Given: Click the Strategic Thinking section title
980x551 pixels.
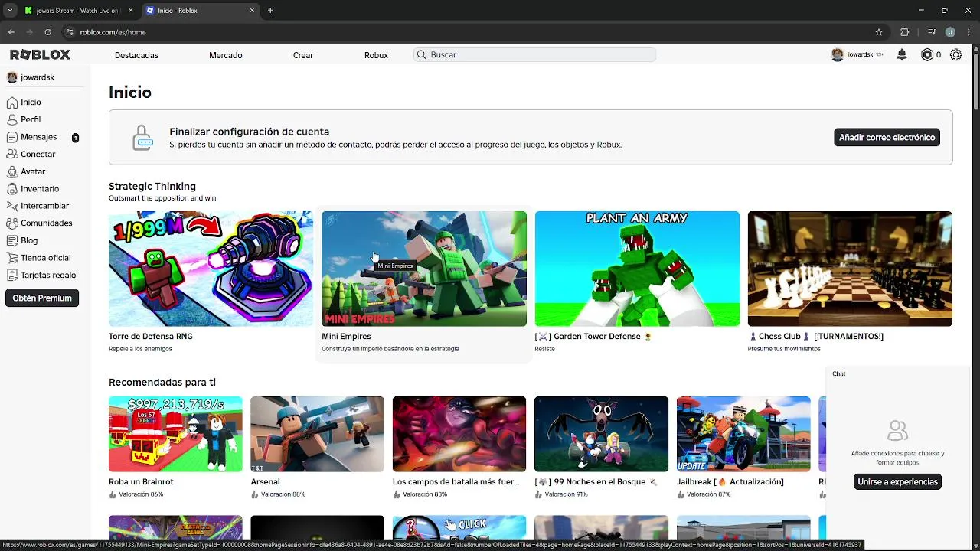Looking at the screenshot, I should click(152, 186).
